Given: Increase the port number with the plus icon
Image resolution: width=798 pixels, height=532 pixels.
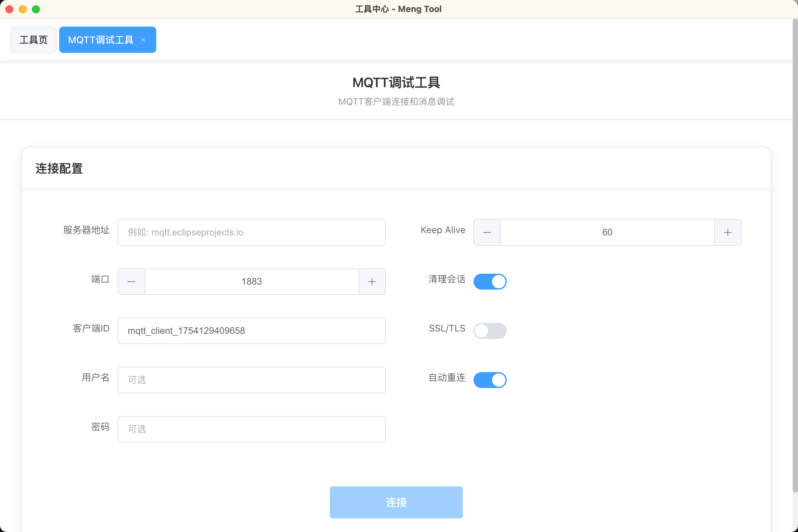Looking at the screenshot, I should click(x=372, y=282).
